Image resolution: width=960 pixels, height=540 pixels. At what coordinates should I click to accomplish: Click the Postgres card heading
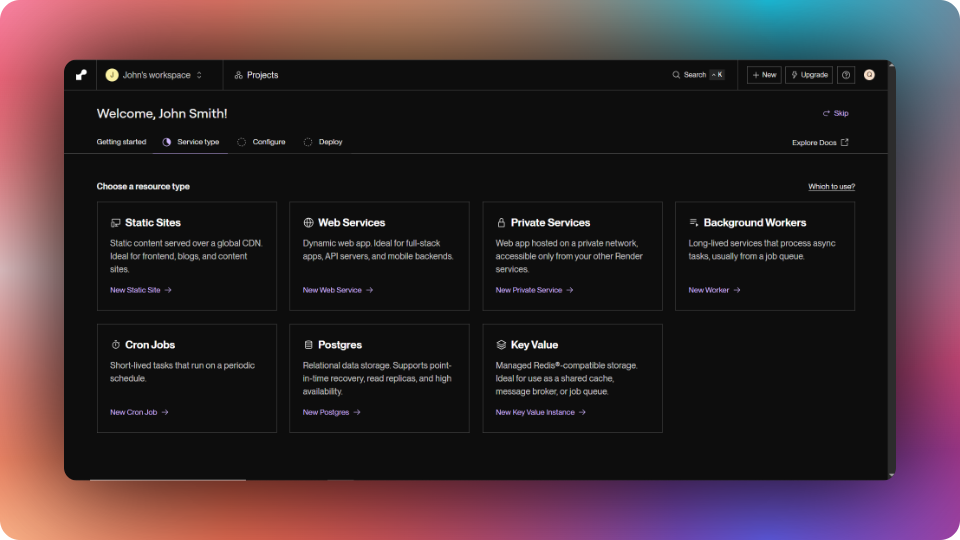tap(340, 345)
